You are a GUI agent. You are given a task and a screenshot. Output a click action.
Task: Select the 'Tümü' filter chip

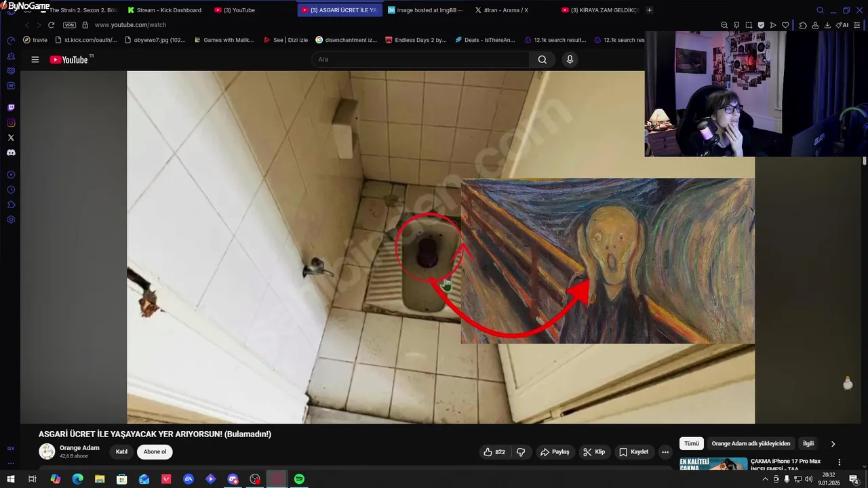click(691, 444)
